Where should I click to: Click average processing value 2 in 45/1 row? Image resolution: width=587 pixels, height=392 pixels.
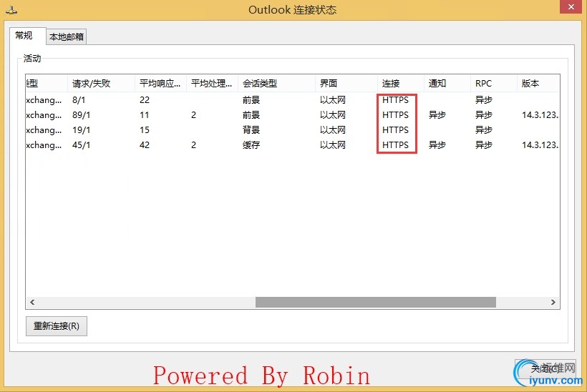(x=193, y=144)
